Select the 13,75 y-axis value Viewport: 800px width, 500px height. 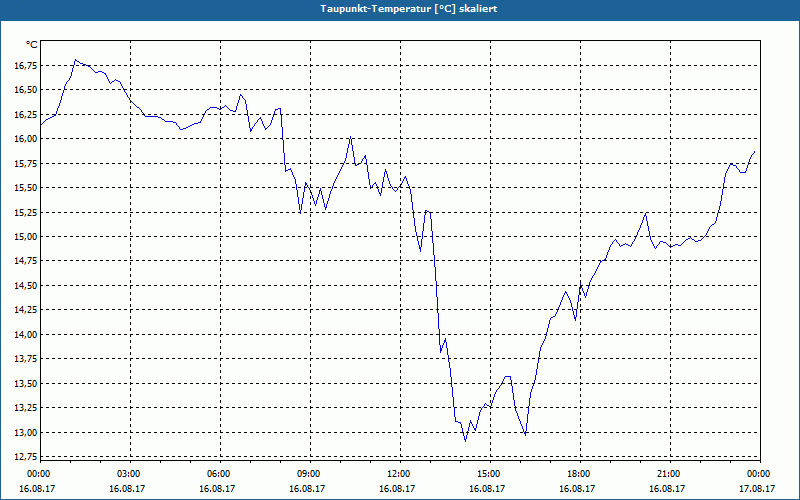click(x=24, y=359)
